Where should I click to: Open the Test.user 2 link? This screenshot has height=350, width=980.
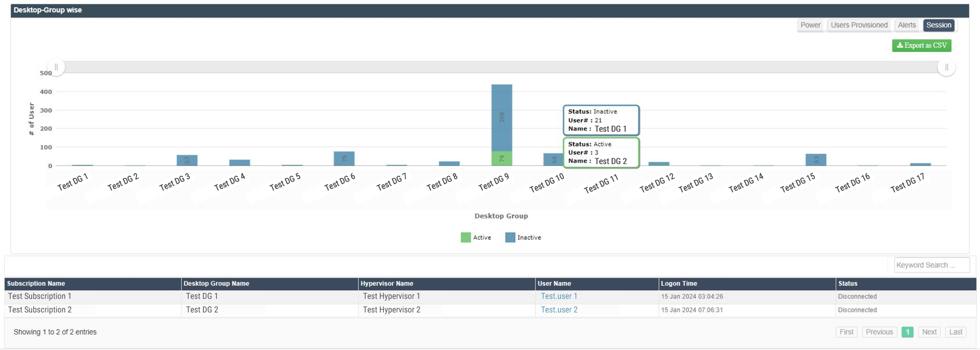click(559, 310)
